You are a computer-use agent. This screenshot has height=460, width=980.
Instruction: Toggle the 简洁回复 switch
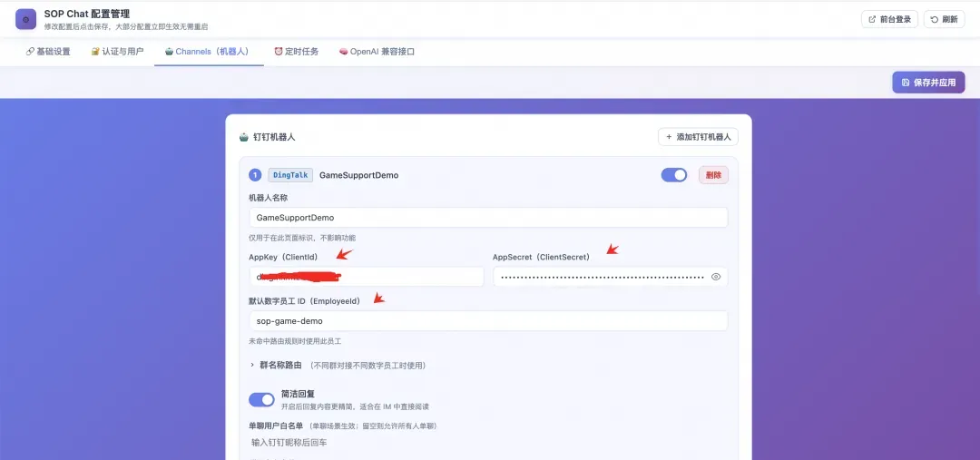261,400
